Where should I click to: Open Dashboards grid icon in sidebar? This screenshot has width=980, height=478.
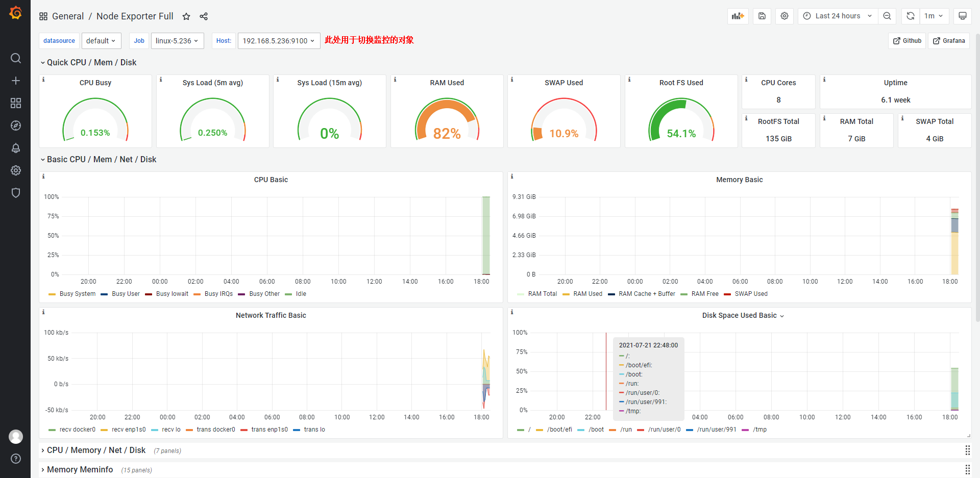[16, 103]
